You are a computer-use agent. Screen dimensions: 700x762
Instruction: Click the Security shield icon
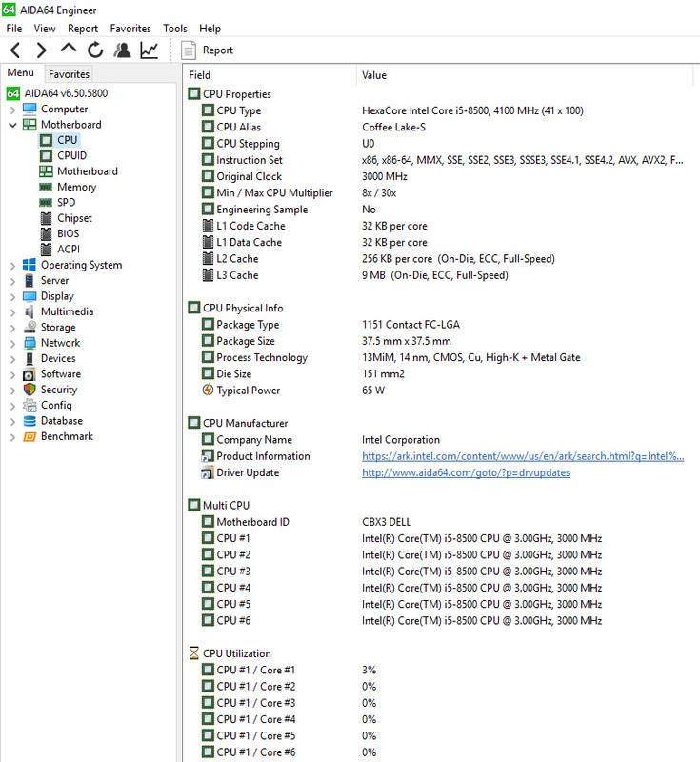30,390
